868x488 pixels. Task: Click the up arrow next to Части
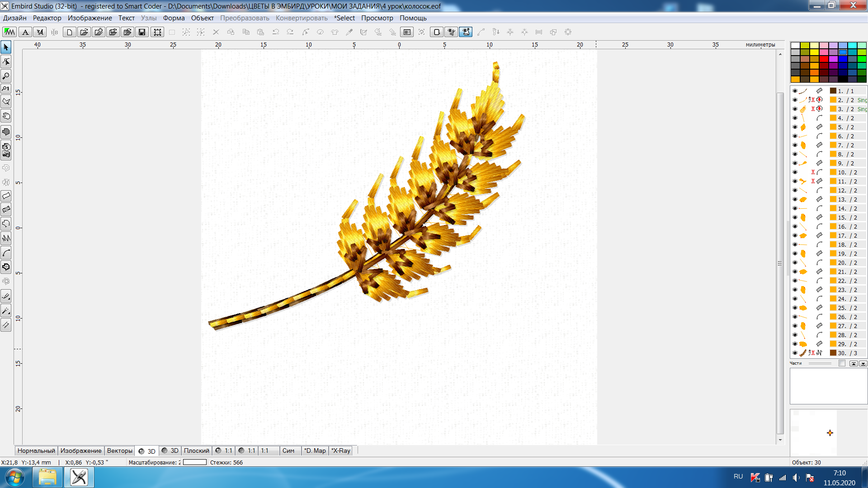(x=853, y=363)
